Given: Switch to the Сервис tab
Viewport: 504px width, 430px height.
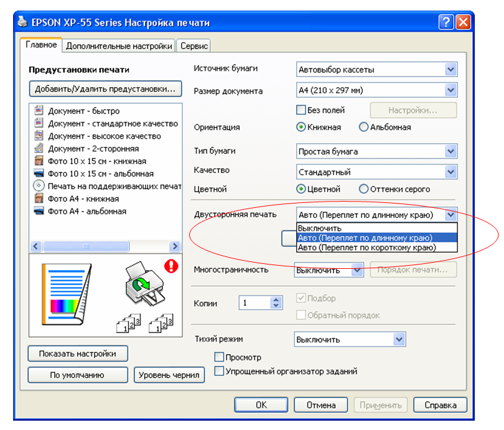Looking at the screenshot, I should (x=194, y=46).
